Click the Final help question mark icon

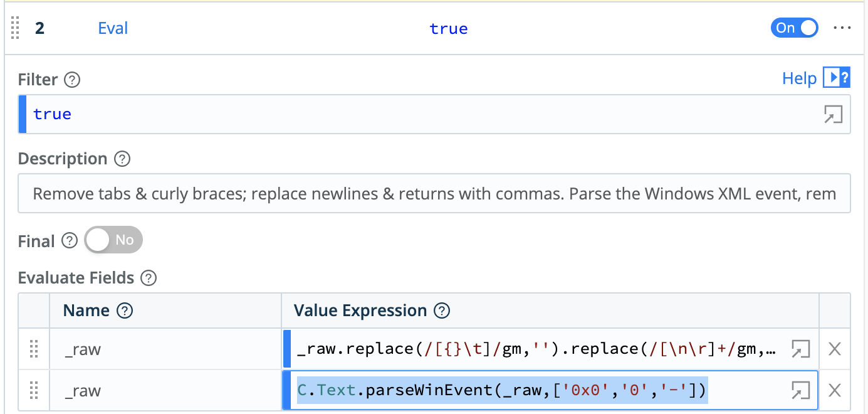(x=70, y=240)
